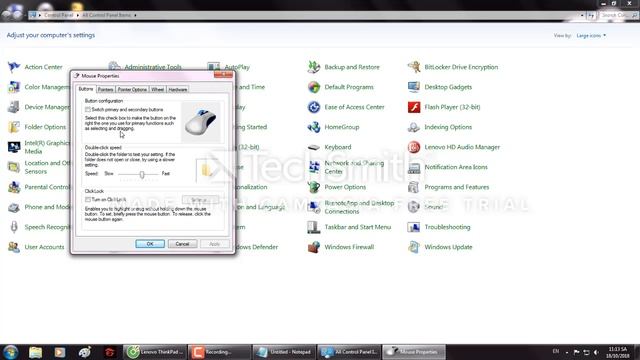Open Windows Media Player from the taskbar
This screenshot has width=640, height=360.
pyautogui.click(x=60, y=352)
